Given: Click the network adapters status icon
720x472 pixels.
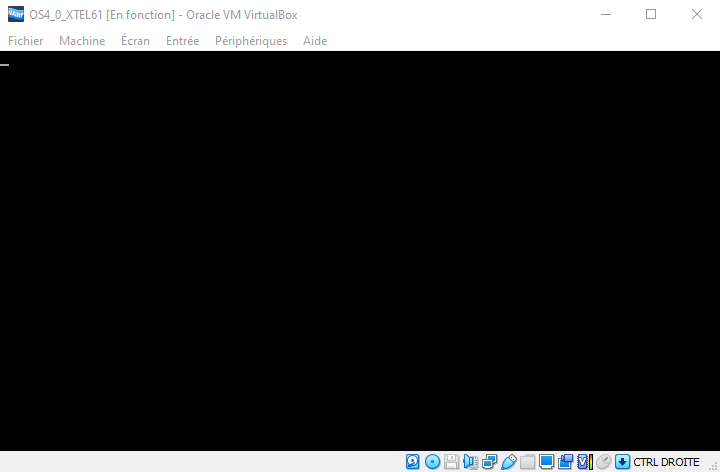Looking at the screenshot, I should pyautogui.click(x=489, y=461).
